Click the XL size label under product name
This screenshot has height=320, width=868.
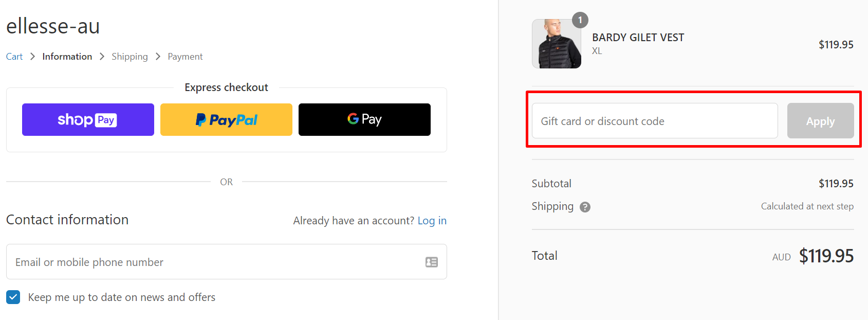(x=597, y=50)
